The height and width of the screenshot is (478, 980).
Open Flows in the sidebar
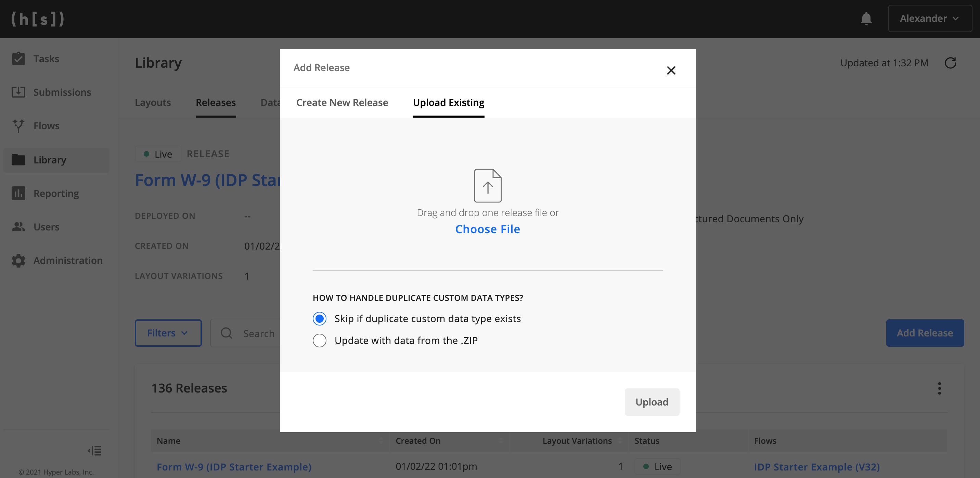click(x=56, y=125)
